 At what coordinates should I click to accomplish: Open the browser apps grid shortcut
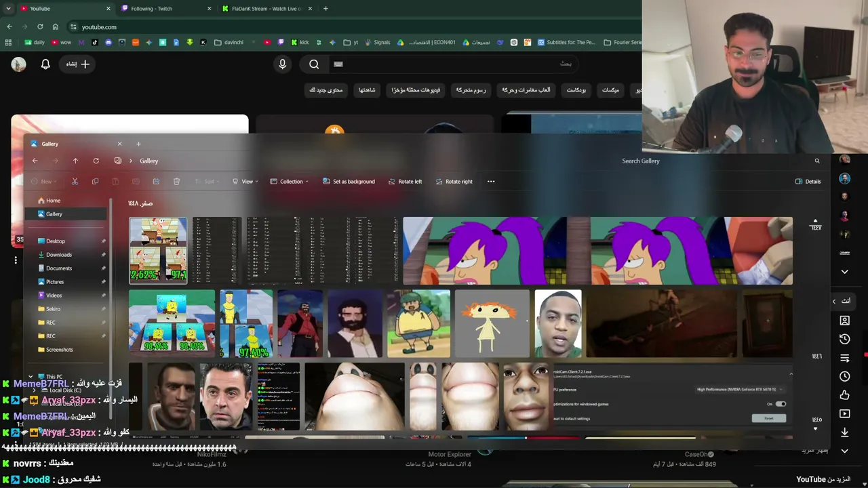pyautogui.click(x=8, y=42)
